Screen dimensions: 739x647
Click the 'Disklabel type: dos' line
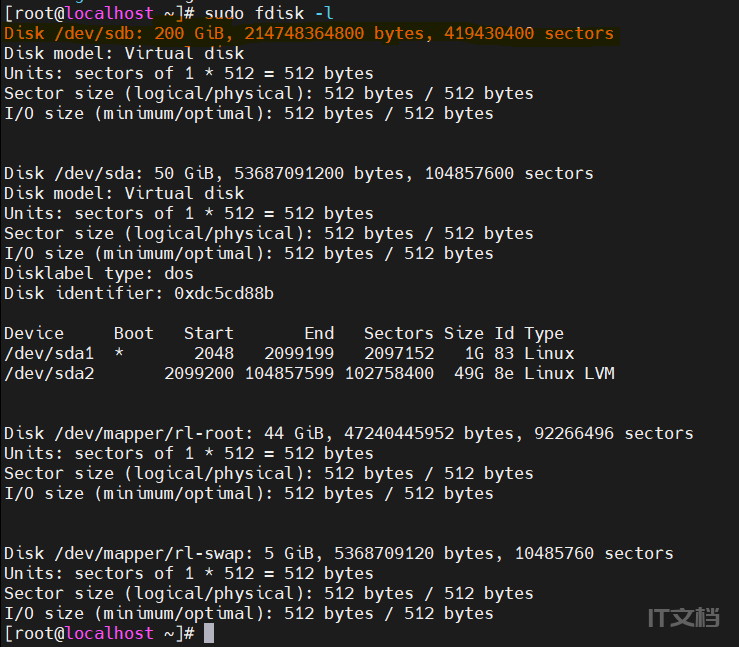98,273
